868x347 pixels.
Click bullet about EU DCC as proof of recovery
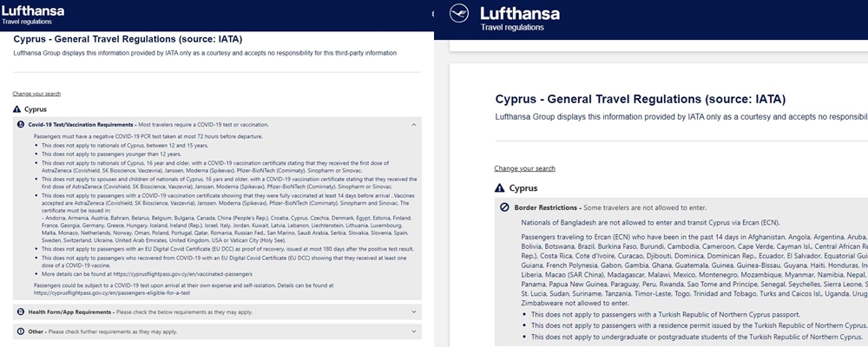coord(227,250)
